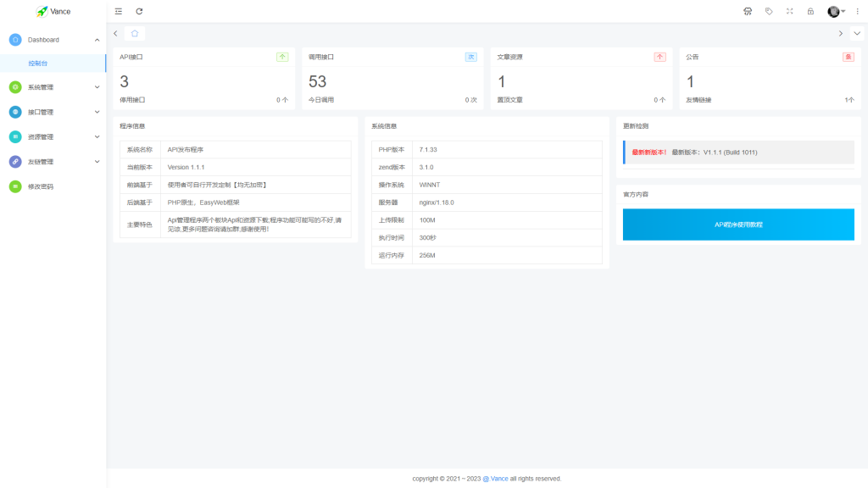Click the red 个 badge on 文章资源 card
The width and height of the screenshot is (868, 488).
click(x=659, y=57)
